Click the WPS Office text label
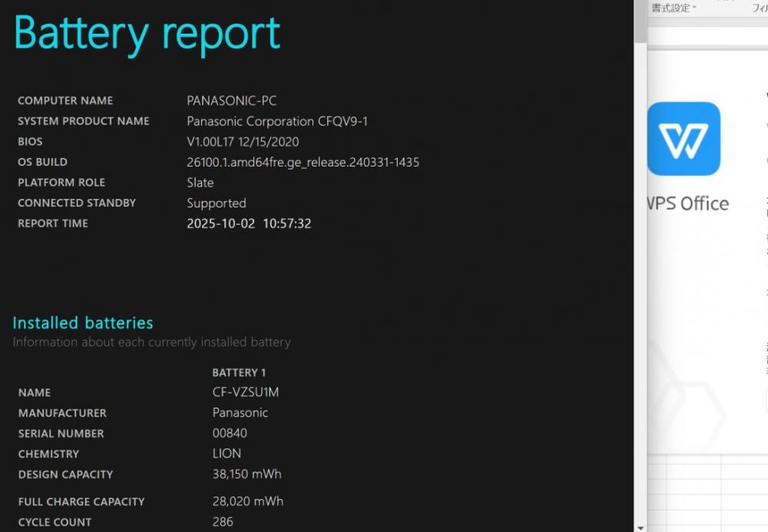 click(x=688, y=203)
